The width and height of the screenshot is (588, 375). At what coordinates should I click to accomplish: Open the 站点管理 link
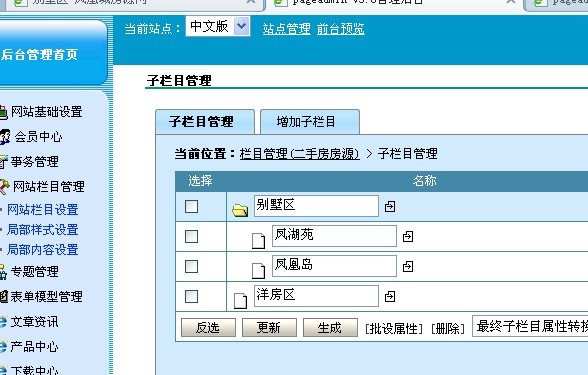(x=286, y=29)
